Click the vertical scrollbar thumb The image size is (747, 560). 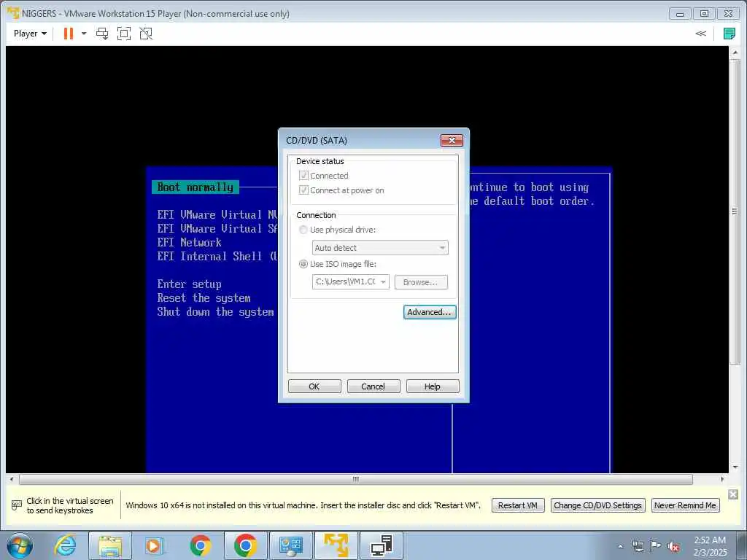pos(735,211)
